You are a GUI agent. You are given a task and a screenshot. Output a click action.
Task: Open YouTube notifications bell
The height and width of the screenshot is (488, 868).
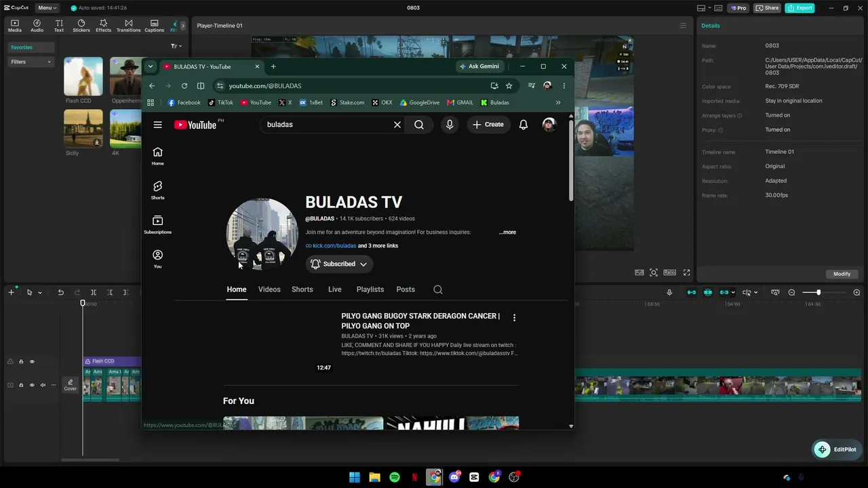tap(524, 125)
